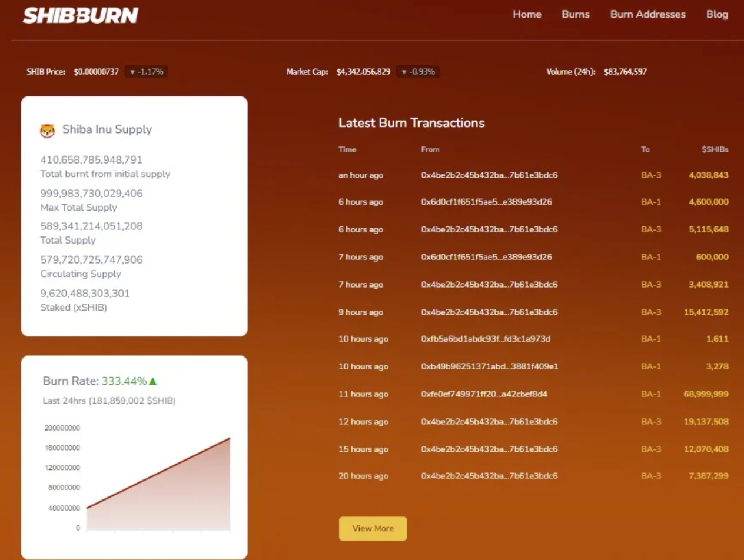The width and height of the screenshot is (744, 560).
Task: Open address 0xb49b96251371abd...3881f409e1
Action: click(x=489, y=366)
